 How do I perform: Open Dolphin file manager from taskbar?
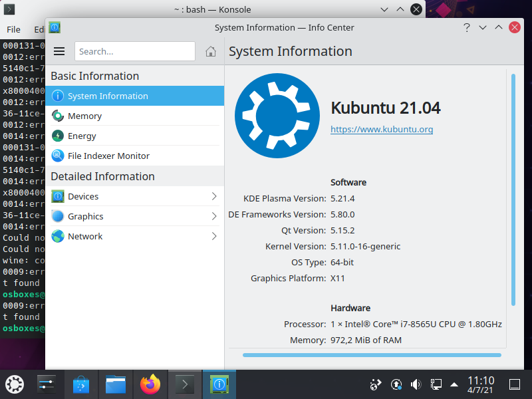[116, 384]
